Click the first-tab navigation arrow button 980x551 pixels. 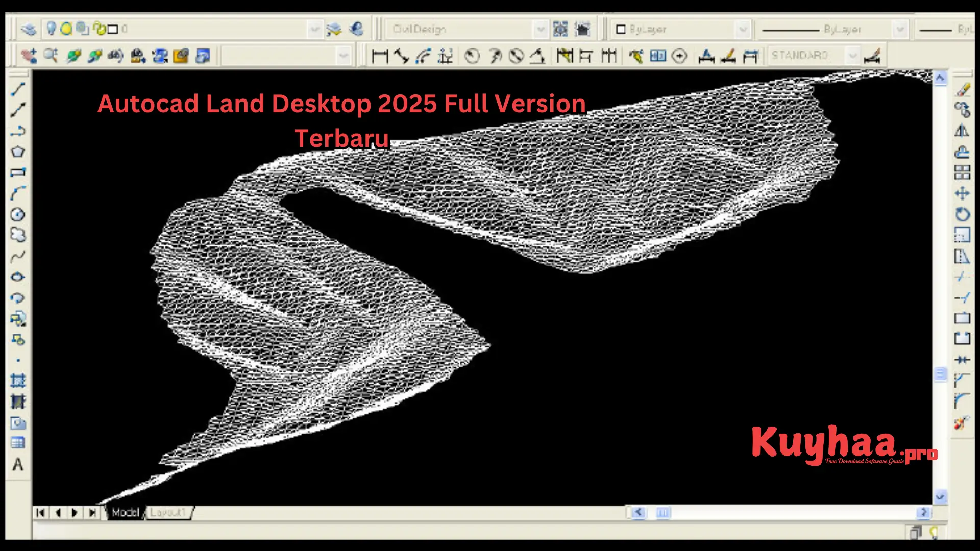tap(41, 513)
